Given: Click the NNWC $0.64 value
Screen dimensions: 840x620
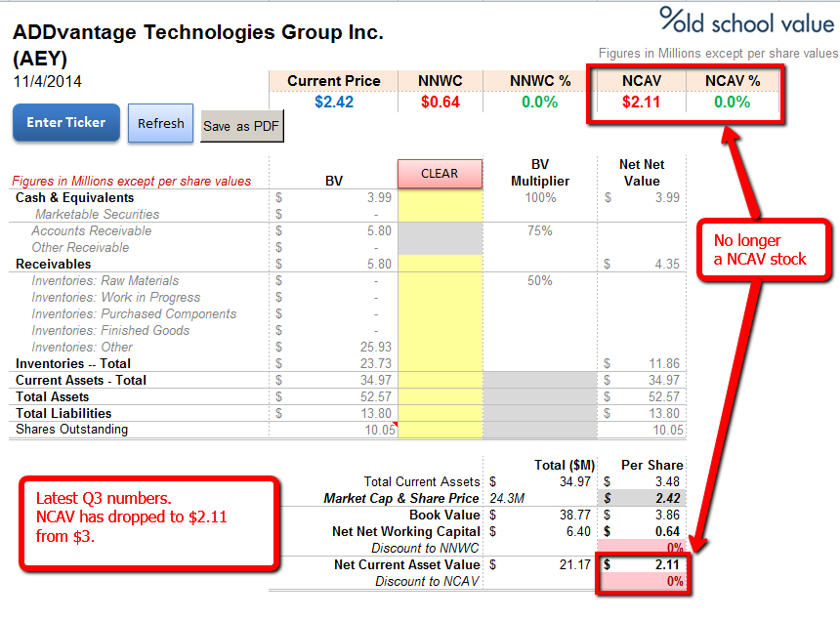Looking at the screenshot, I should coord(441,102).
